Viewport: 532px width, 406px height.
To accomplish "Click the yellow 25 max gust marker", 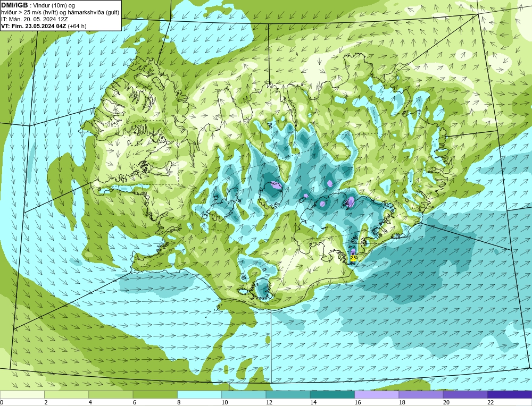I will point(353,258).
